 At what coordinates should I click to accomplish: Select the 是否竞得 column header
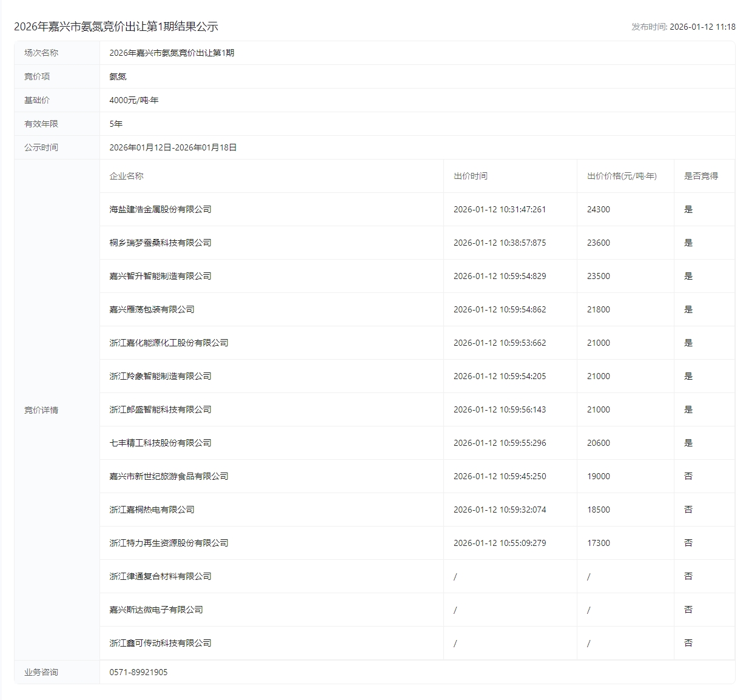pyautogui.click(x=701, y=176)
